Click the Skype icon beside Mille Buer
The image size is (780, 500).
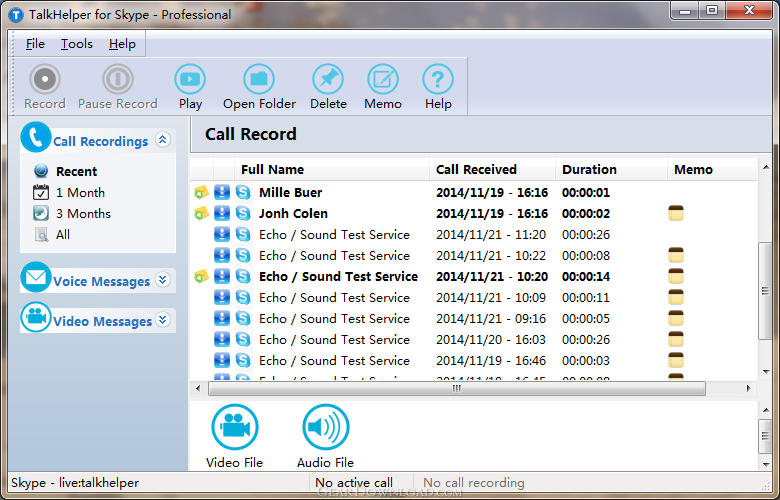243,192
